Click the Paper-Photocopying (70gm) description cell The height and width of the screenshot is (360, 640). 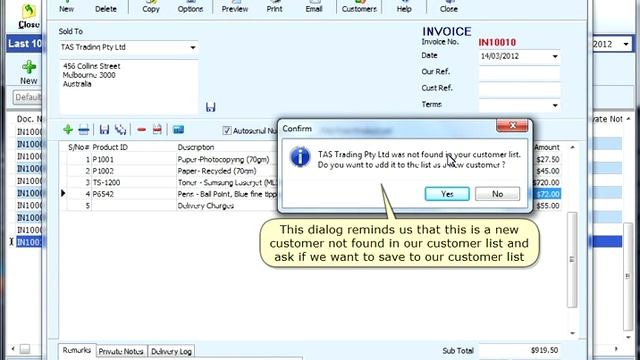(227, 160)
